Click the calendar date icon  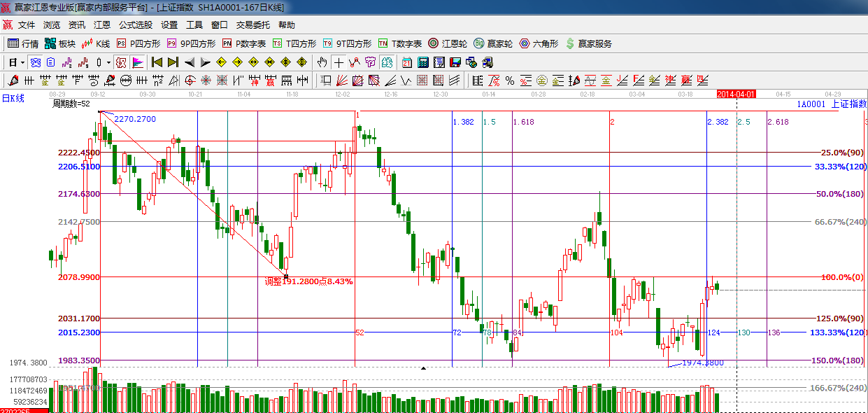pyautogui.click(x=406, y=62)
